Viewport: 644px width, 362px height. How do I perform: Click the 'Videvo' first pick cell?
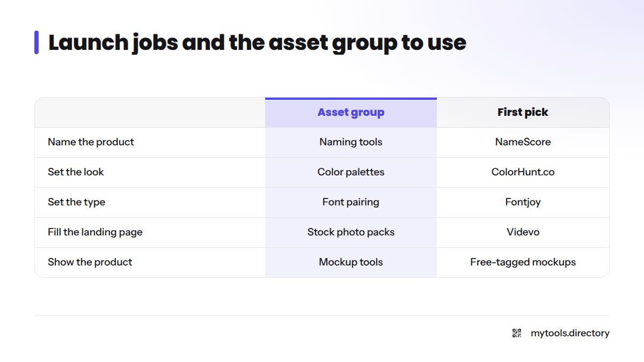[x=523, y=232]
